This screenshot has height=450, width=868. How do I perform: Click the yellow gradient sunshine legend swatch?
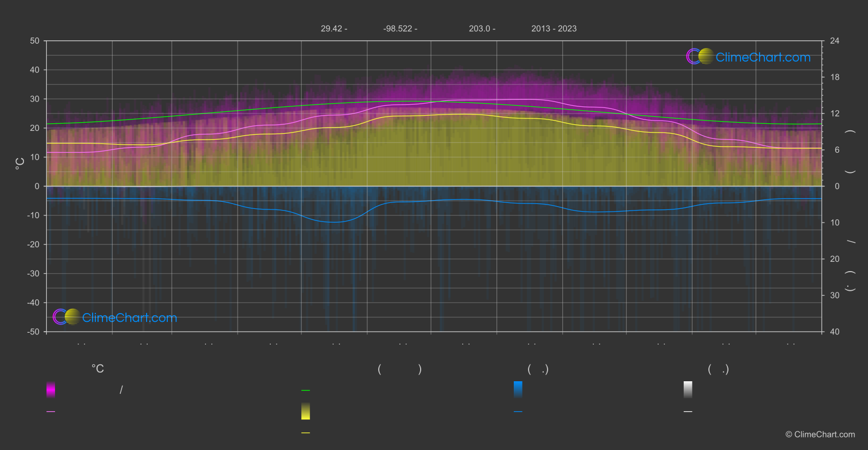(306, 411)
